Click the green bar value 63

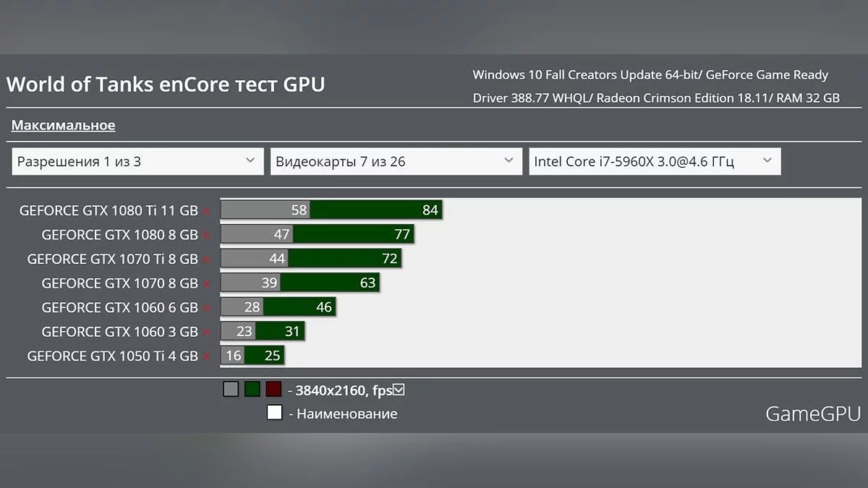pyautogui.click(x=368, y=283)
